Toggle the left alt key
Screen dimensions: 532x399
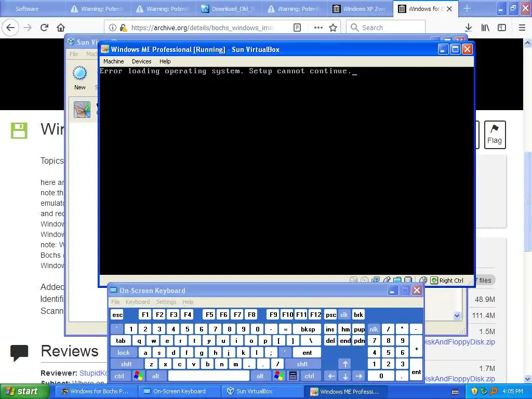(156, 376)
